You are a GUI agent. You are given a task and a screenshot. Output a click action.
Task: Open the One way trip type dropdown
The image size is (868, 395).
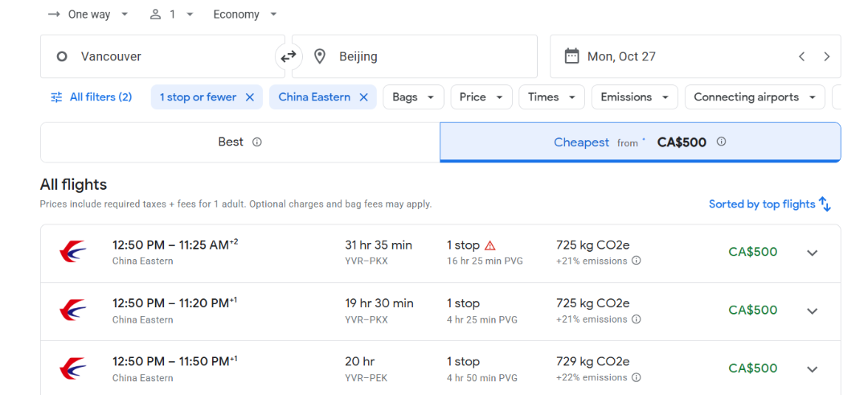tap(88, 14)
